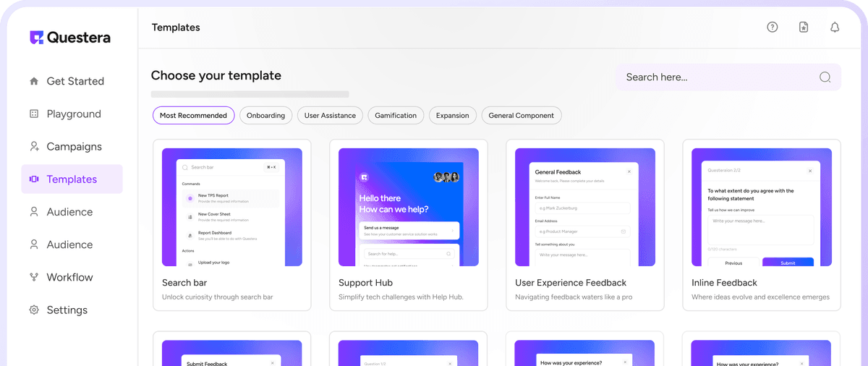Open the Support Hub template thumbnail
Screen dimensions: 868x366
click(408, 207)
